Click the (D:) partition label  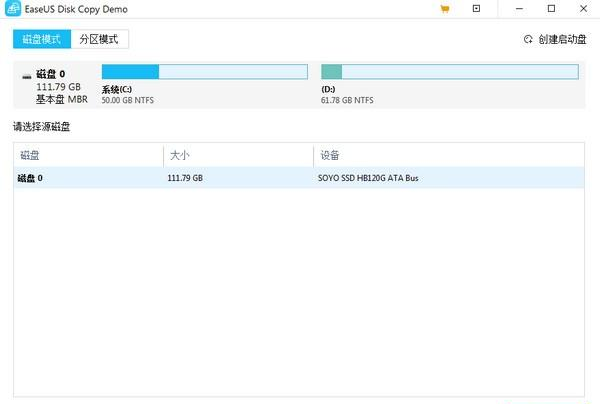coord(328,89)
